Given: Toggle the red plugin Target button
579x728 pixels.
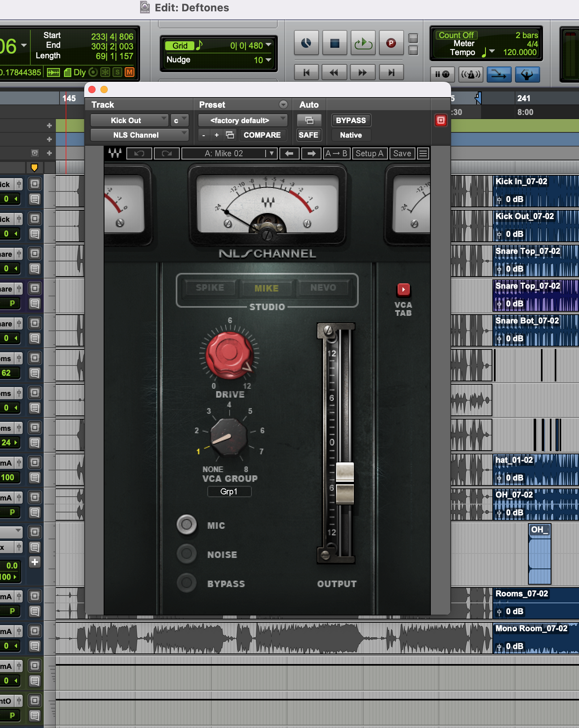Looking at the screenshot, I should point(441,120).
